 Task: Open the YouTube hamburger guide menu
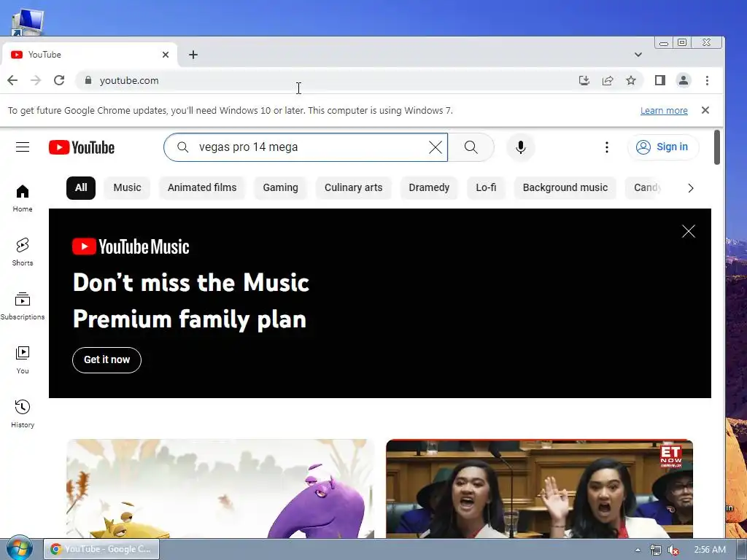click(x=23, y=147)
